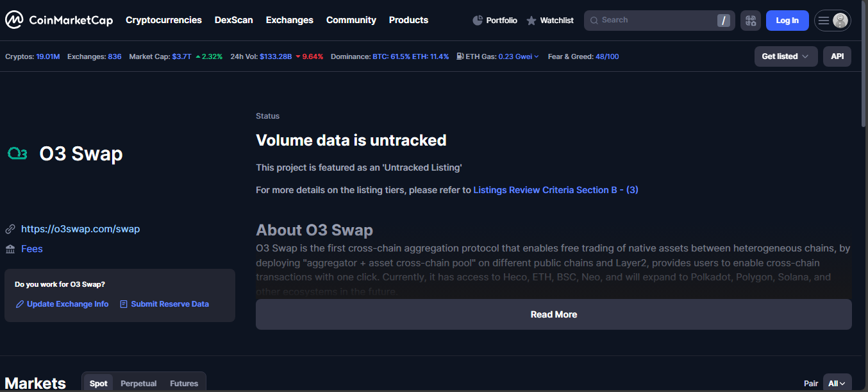Screen dimensions: 868x392
Task: Open the Listings Review Criteria link
Action: point(555,190)
